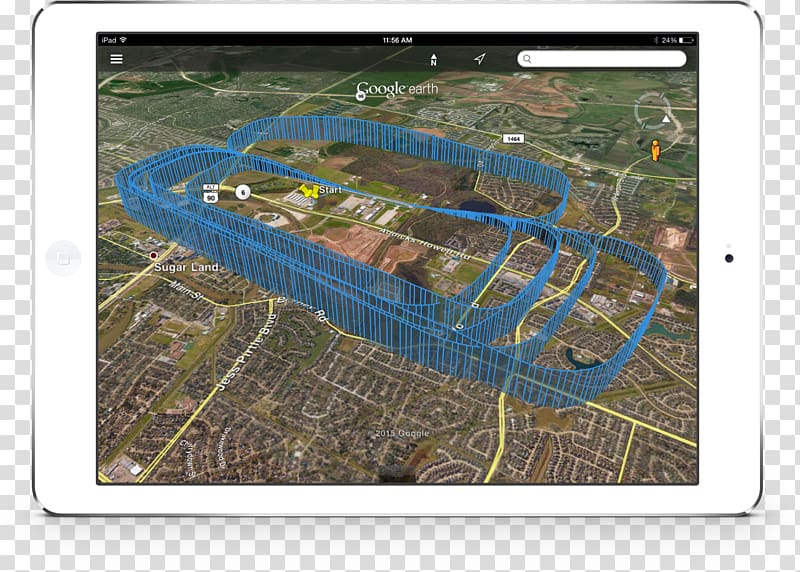This screenshot has width=800, height=572.
Task: Tap the Highway 6 shield marker
Action: 243,192
